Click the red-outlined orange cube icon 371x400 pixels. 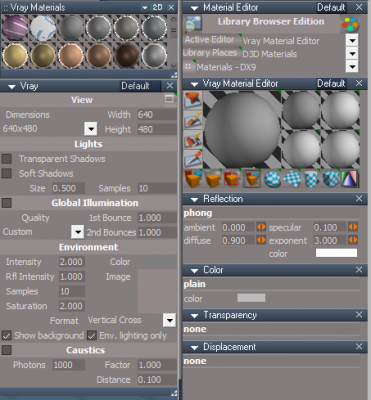pyautogui.click(x=232, y=179)
